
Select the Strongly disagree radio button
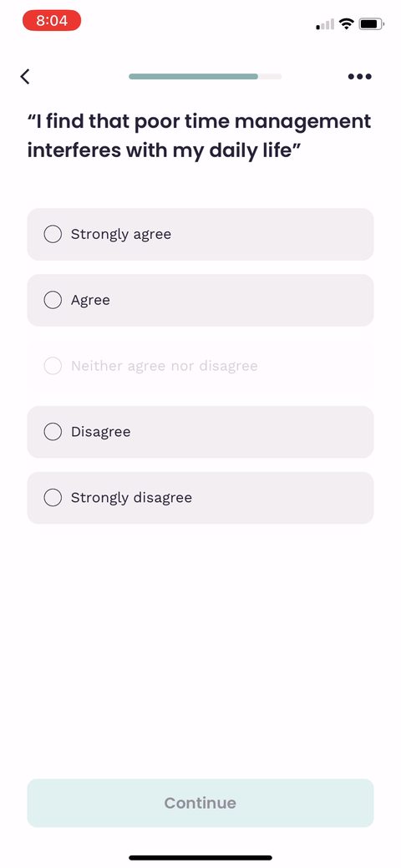point(53,498)
